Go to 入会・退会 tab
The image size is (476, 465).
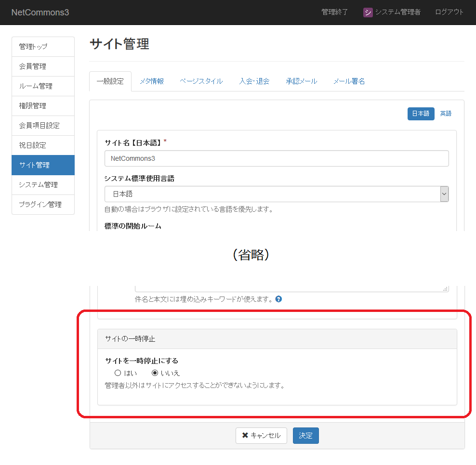(254, 81)
